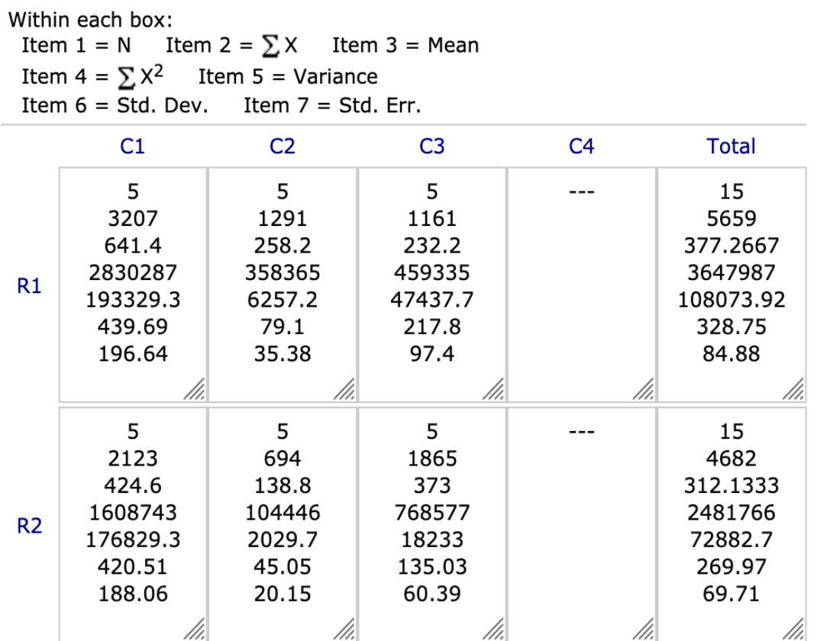Image resolution: width=840 pixels, height=641 pixels.
Task: Click the resize grip in R1 C2 box
Action: 343,388
